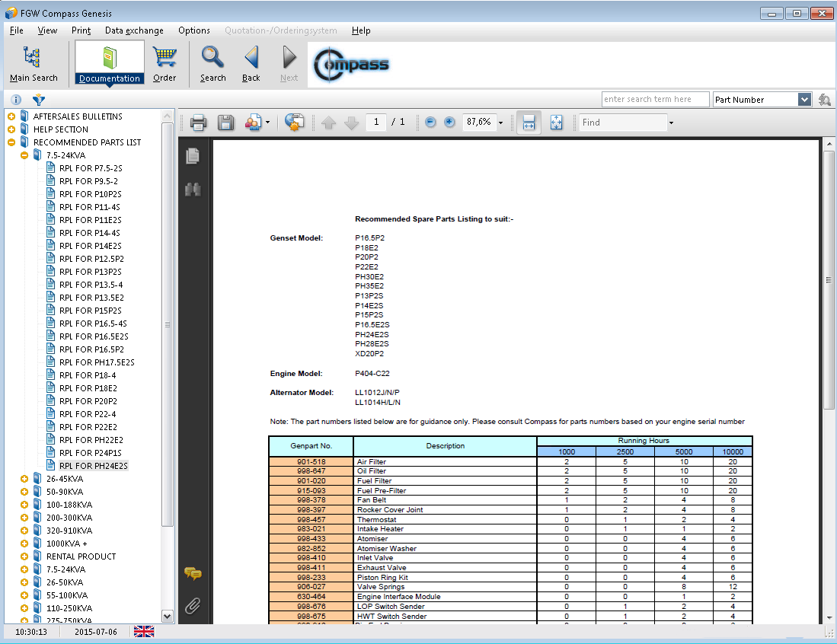Open the Order shopping cart
The image size is (837, 644).
pos(165,62)
